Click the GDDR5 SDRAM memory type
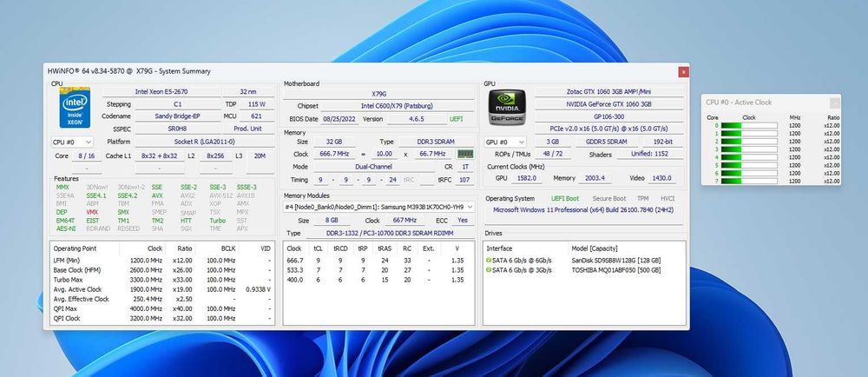Image resolution: width=868 pixels, height=377 pixels. [606, 142]
